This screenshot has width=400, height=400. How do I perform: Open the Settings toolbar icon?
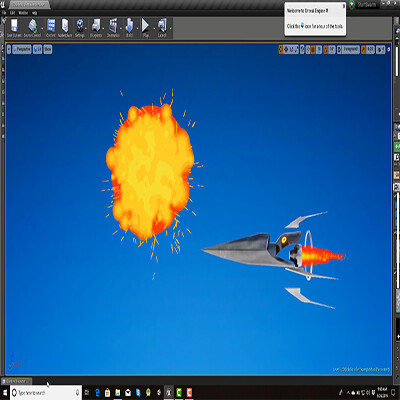point(80,28)
